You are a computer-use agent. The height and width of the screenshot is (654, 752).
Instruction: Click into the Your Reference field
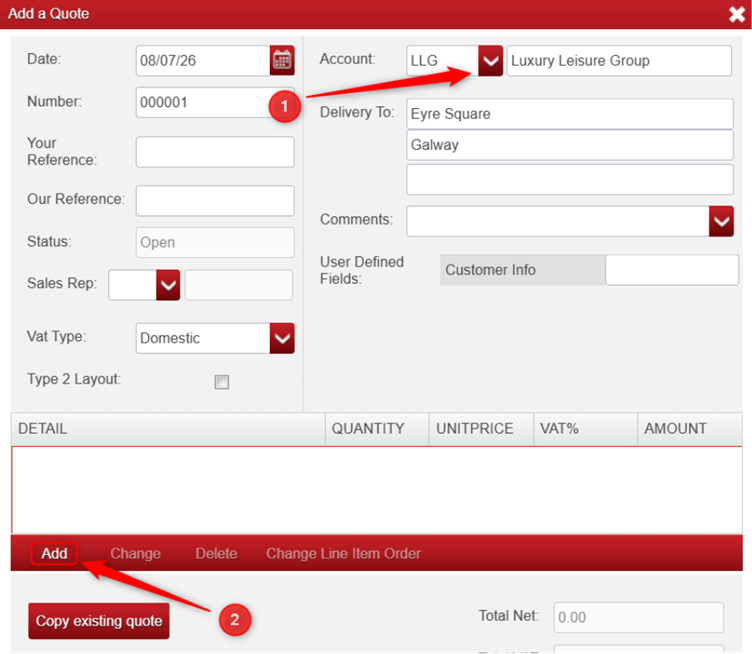pyautogui.click(x=215, y=152)
